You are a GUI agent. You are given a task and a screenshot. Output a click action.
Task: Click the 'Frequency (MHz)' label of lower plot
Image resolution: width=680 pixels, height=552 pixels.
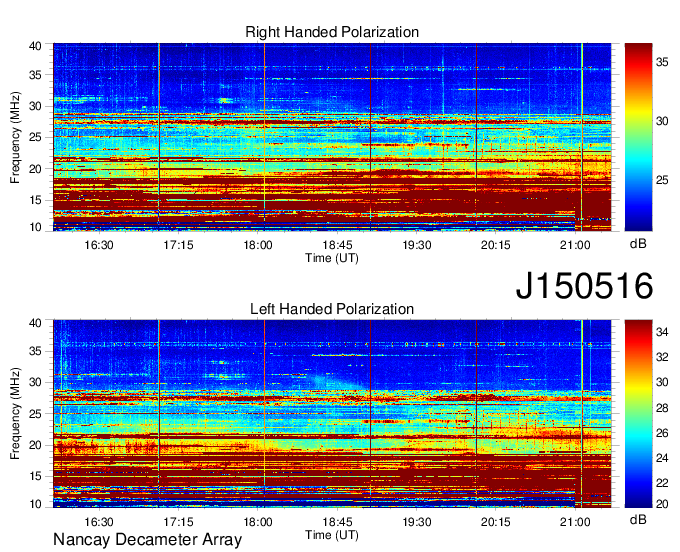pyautogui.click(x=15, y=414)
